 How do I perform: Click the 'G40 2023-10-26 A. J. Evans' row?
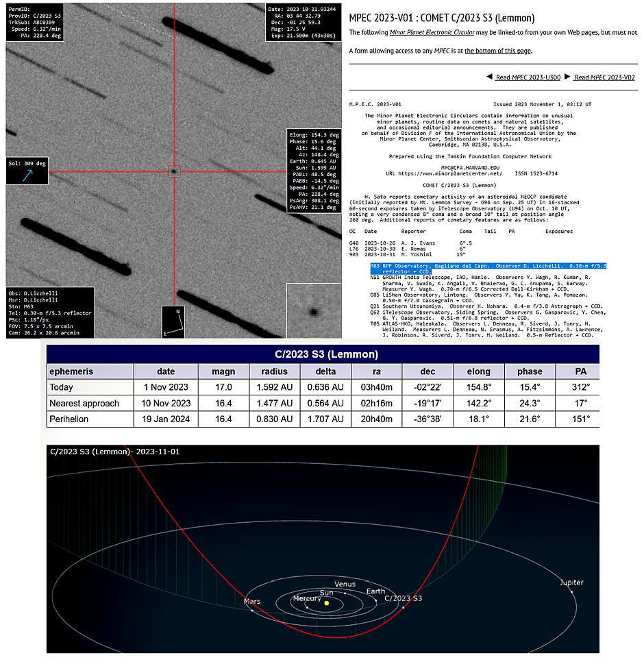pos(410,243)
